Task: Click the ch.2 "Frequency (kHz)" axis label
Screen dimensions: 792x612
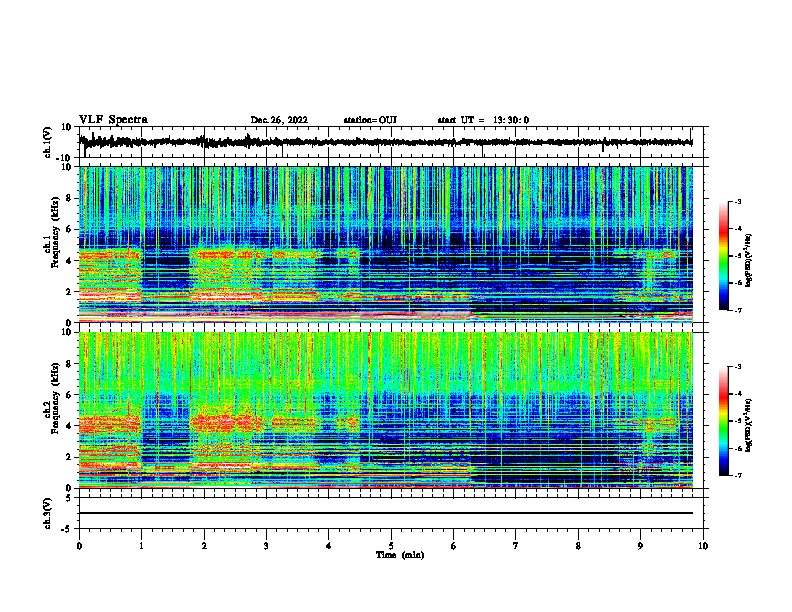Action: [55, 398]
